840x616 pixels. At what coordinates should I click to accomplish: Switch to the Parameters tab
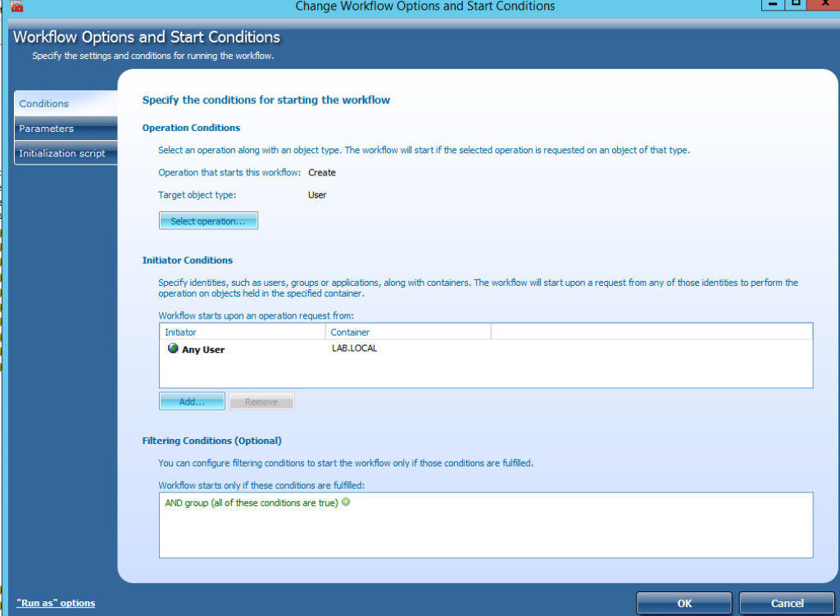(x=66, y=129)
